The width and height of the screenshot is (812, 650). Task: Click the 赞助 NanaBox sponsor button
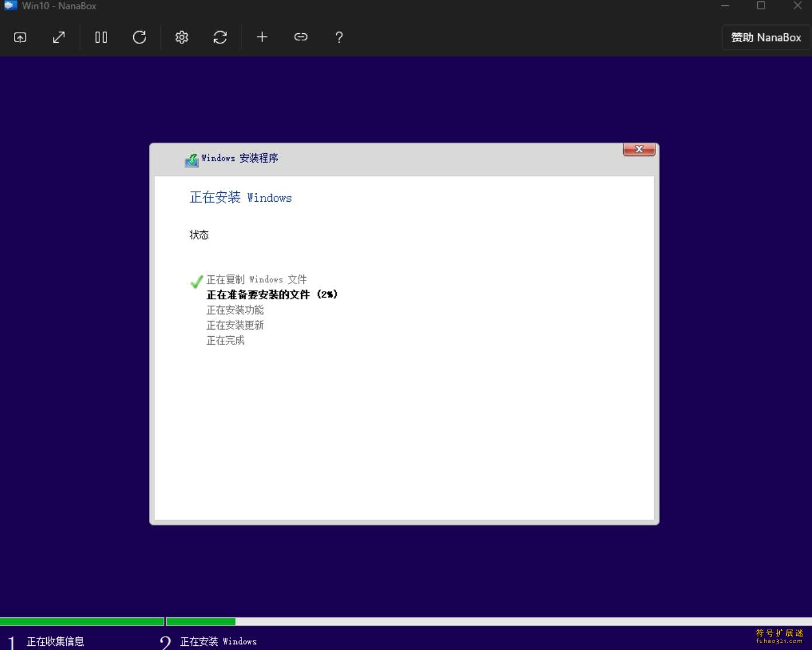pos(766,37)
